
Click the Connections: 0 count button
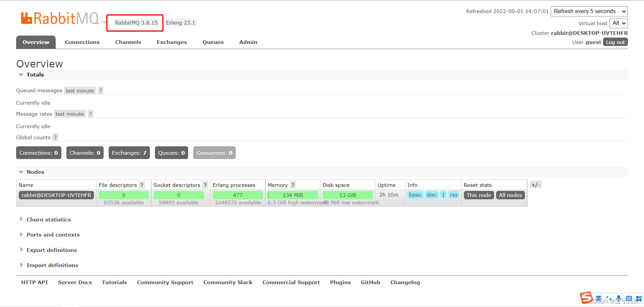[x=39, y=153]
